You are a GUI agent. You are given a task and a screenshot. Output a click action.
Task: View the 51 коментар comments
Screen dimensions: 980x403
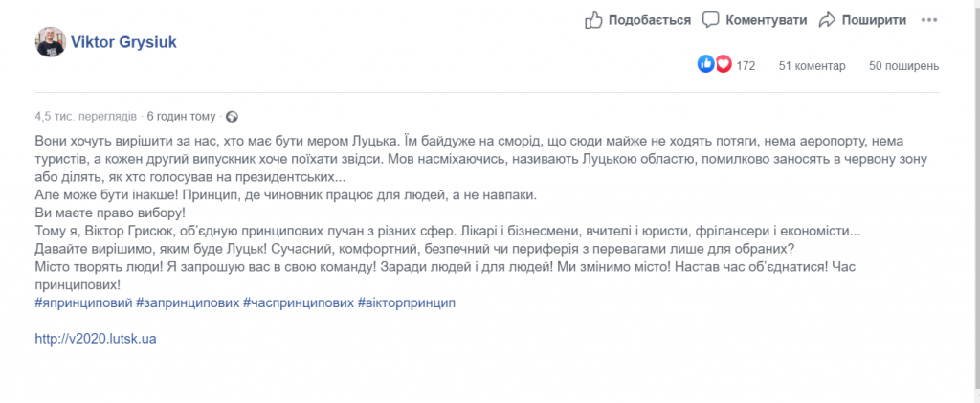pos(813,66)
